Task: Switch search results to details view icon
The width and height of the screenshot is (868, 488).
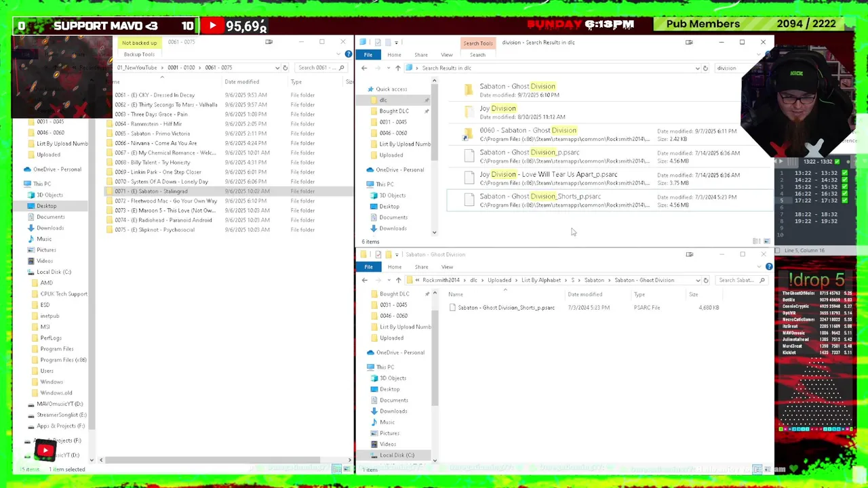Action: coord(757,241)
